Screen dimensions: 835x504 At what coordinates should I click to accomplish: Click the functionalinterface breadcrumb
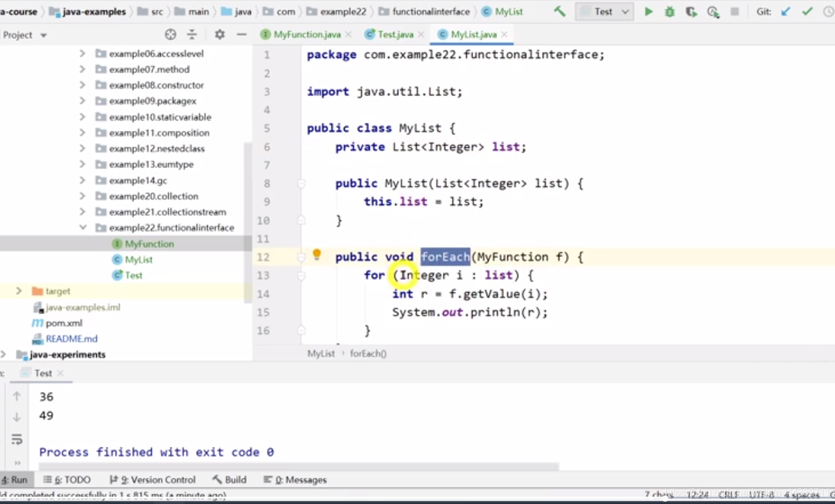tap(431, 12)
